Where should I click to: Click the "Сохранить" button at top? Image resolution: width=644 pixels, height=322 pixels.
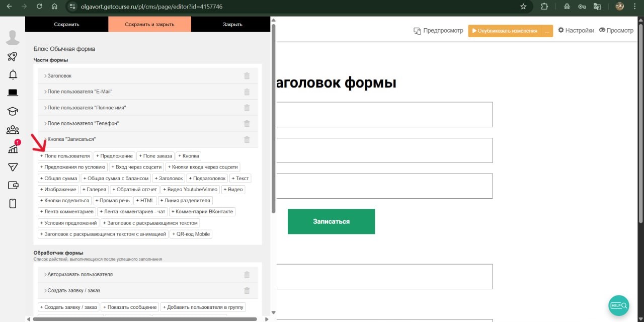(66, 24)
